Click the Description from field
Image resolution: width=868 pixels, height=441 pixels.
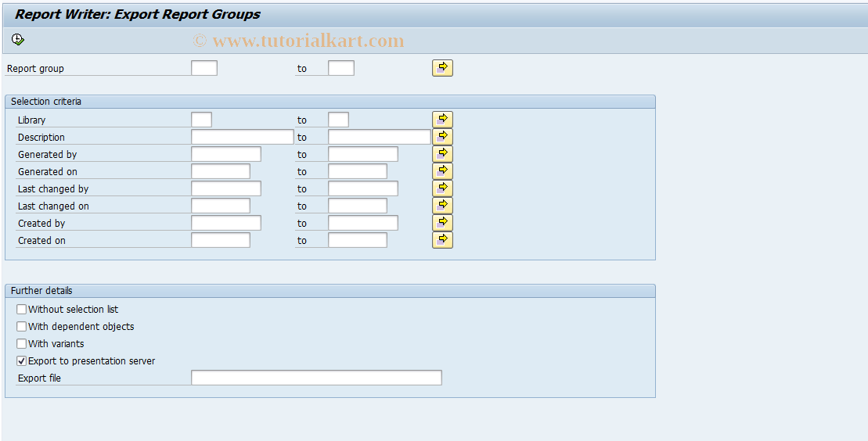coord(243,137)
